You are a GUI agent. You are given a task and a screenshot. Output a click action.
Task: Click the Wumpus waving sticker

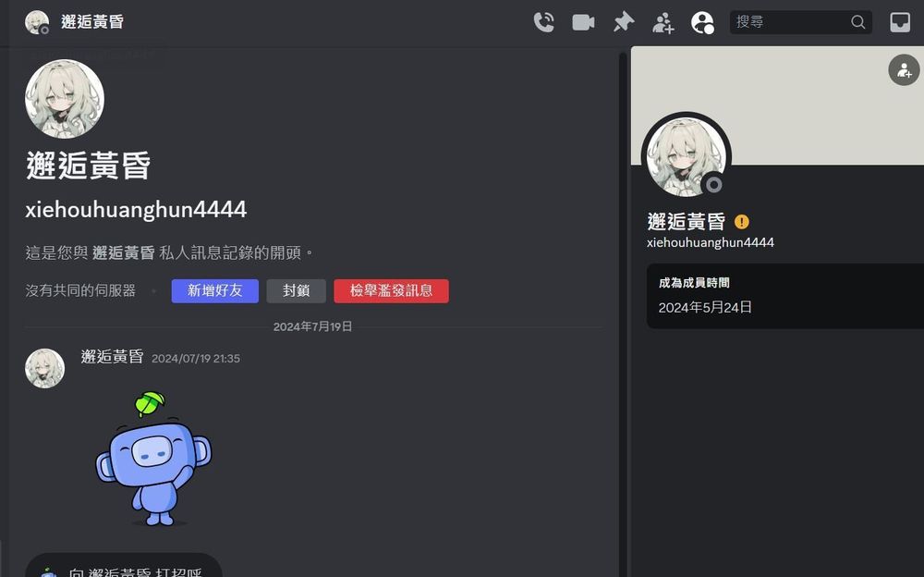click(152, 458)
